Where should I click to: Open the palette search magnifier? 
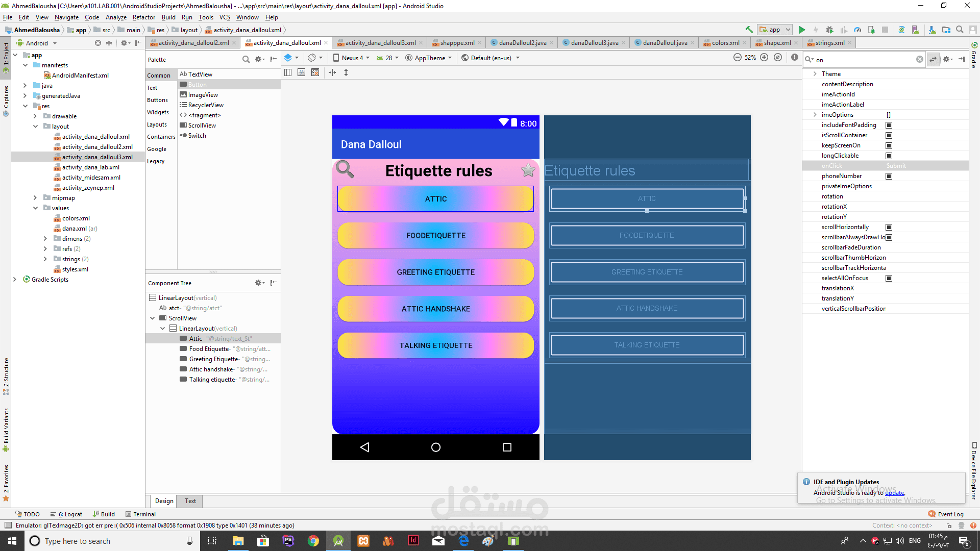246,60
